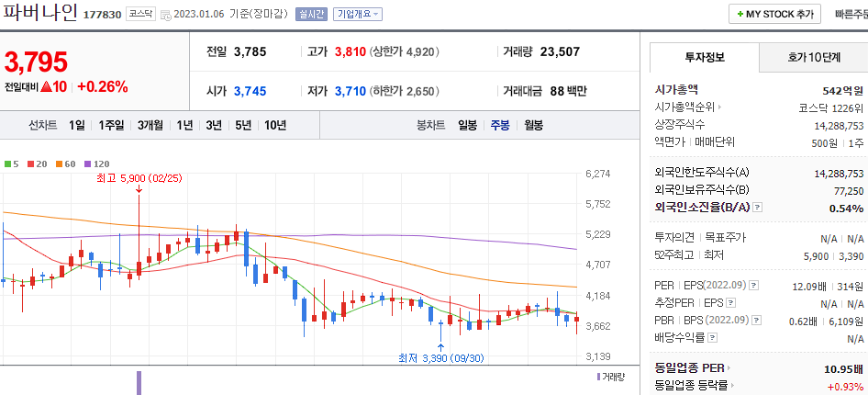The width and height of the screenshot is (868, 395).
Task: Click the current price 3,795
Action: [37, 62]
